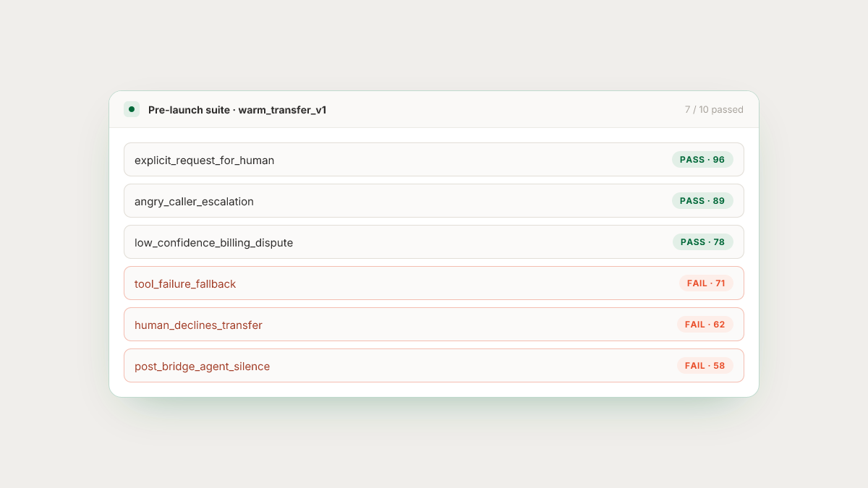Open the 7 / 10 passed summary
The height and width of the screenshot is (488, 868).
coord(714,110)
